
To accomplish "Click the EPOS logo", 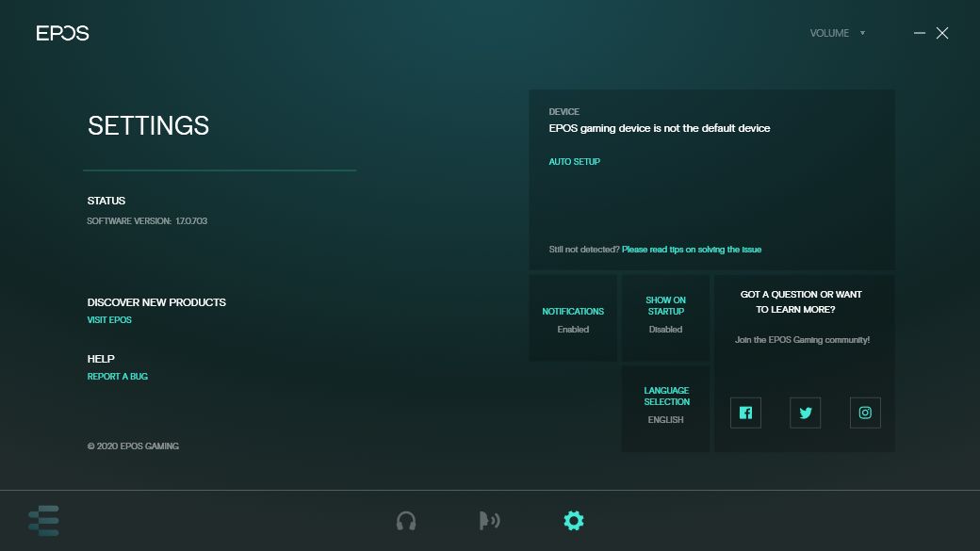I will [x=62, y=33].
